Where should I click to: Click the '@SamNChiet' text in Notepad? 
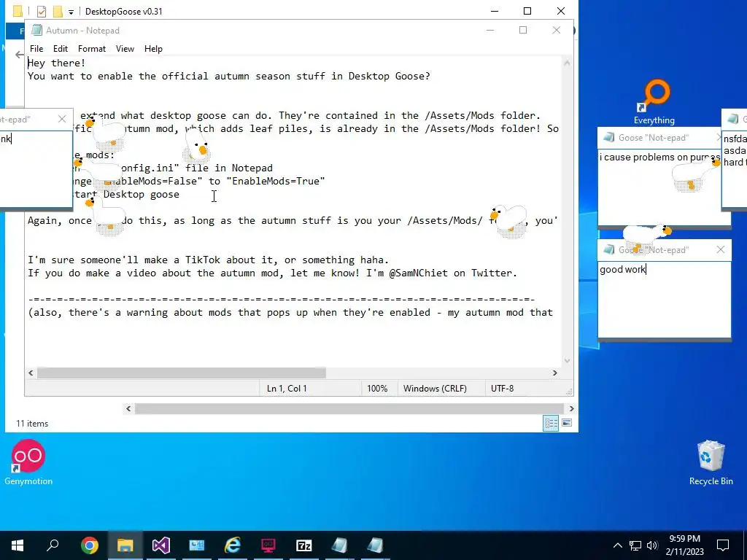[x=418, y=273]
